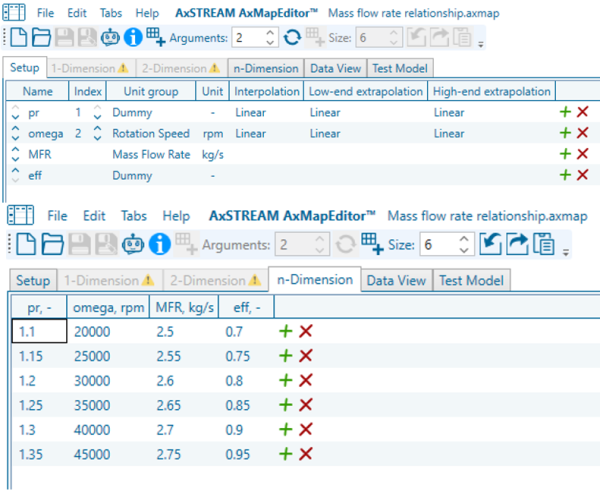The width and height of the screenshot is (600, 491).
Task: Click clipboard paste icon in bottom window toolbar
Action: pos(543,244)
